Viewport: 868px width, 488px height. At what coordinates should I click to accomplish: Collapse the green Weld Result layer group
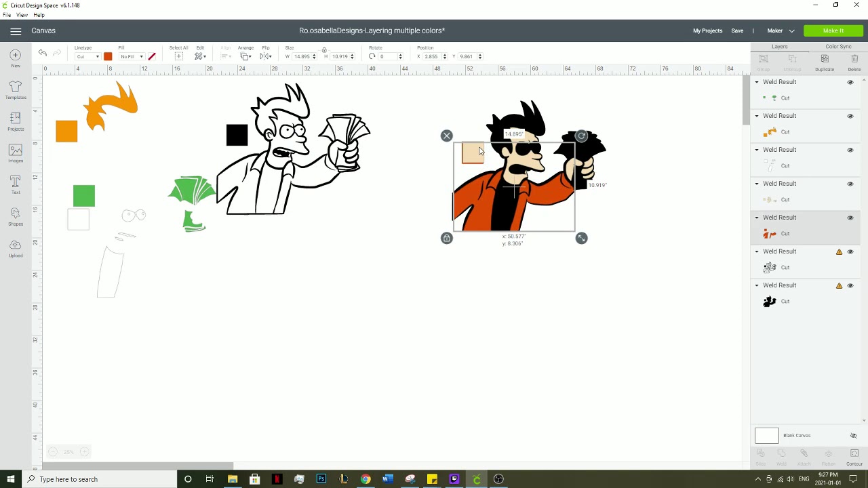[757, 82]
